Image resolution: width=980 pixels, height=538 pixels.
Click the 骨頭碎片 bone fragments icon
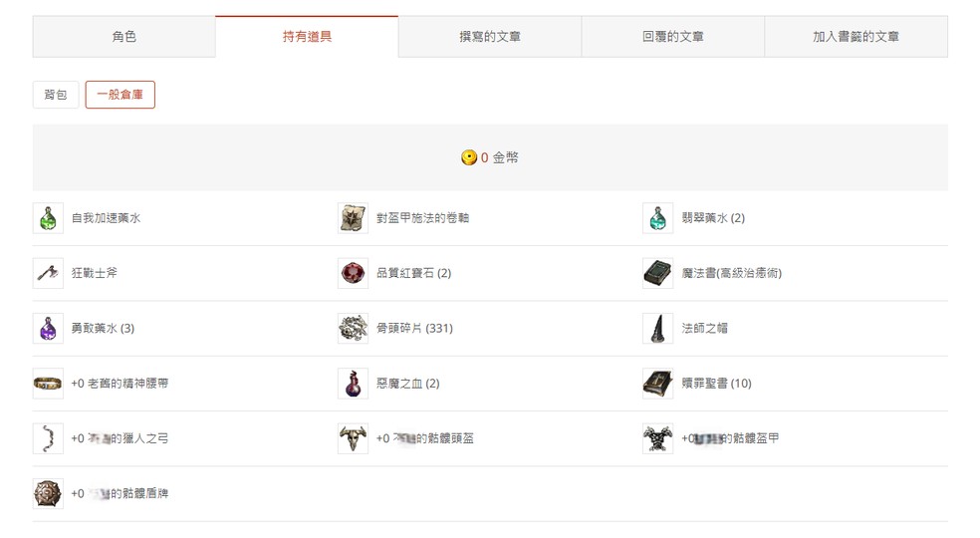[353, 328]
